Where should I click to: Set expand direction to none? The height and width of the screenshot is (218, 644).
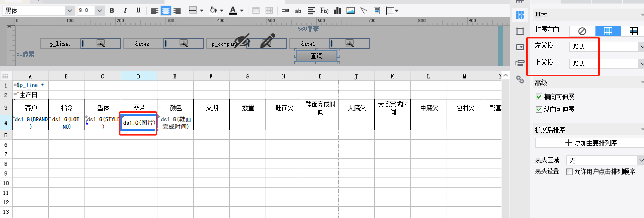coord(582,31)
